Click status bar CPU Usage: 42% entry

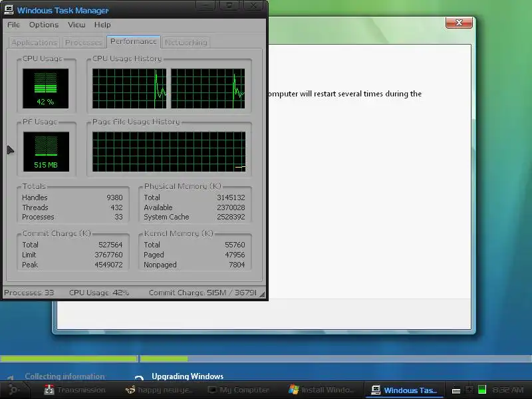click(99, 293)
